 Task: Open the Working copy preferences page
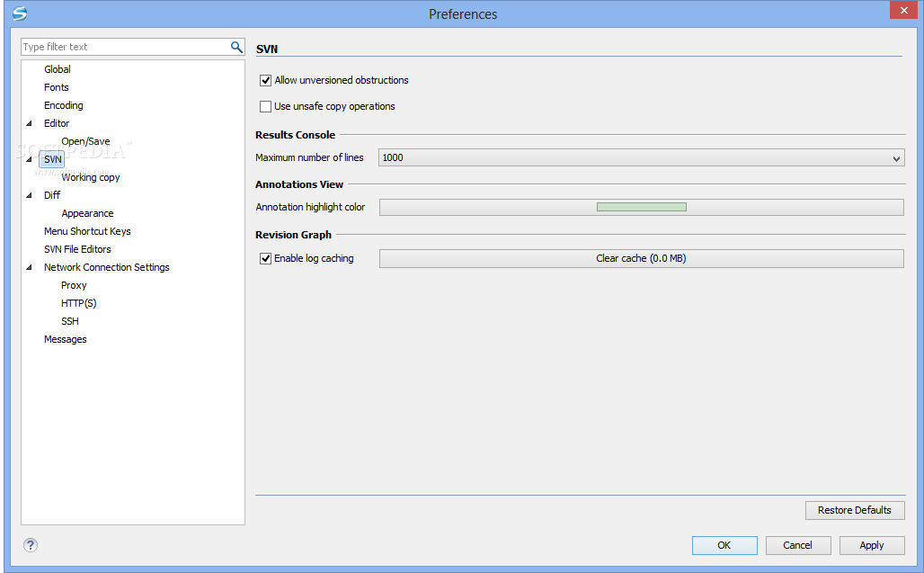pyautogui.click(x=91, y=177)
